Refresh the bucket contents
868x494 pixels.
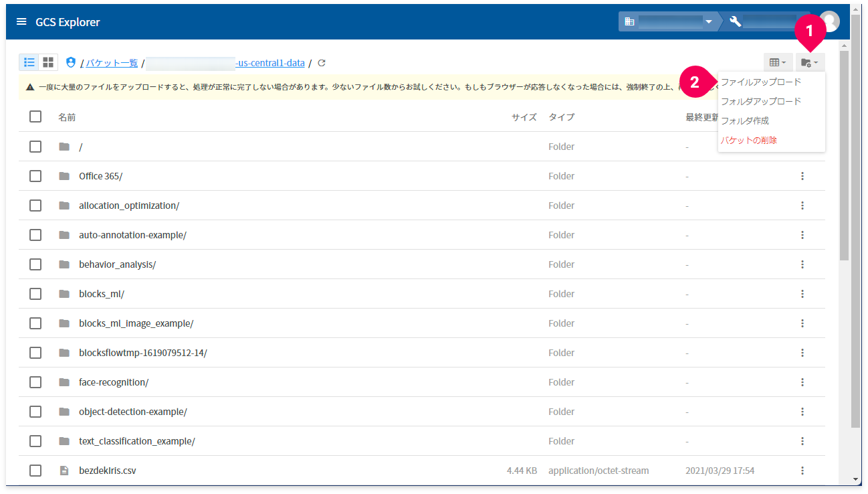click(322, 63)
